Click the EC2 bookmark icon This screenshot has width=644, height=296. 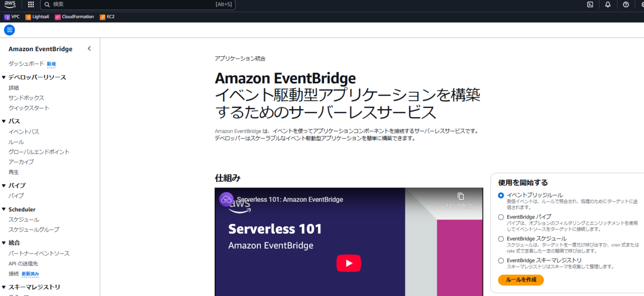pos(103,17)
